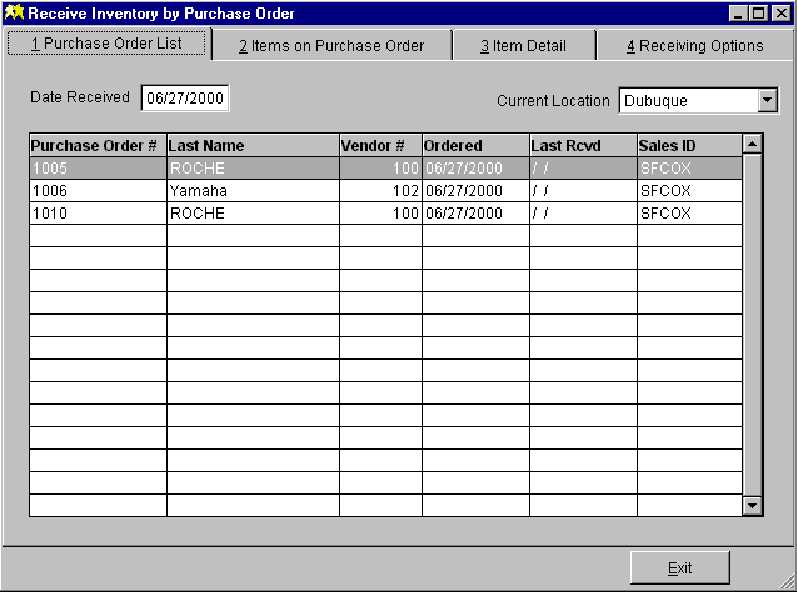Viewport: 797px width, 592px height.
Task: Open the Item Detail tab
Action: (523, 45)
